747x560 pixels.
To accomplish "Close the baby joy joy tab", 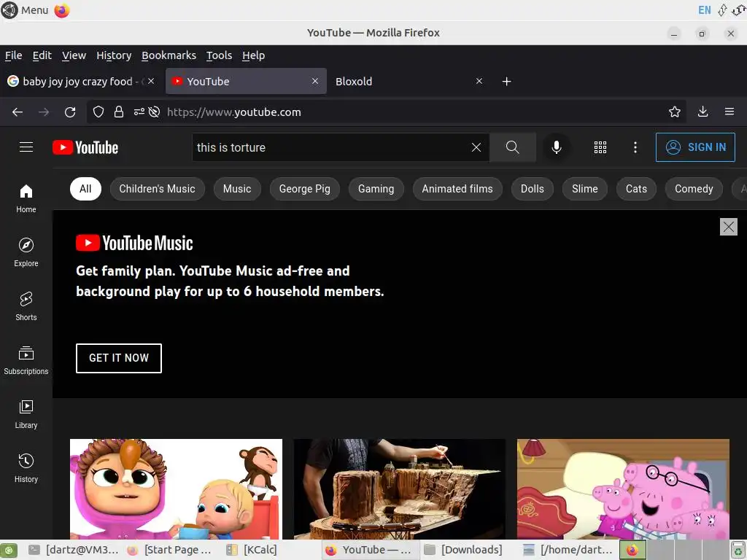I will (x=151, y=82).
